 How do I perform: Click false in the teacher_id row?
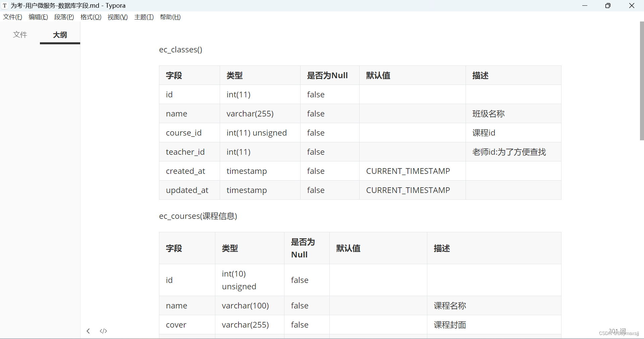(316, 152)
